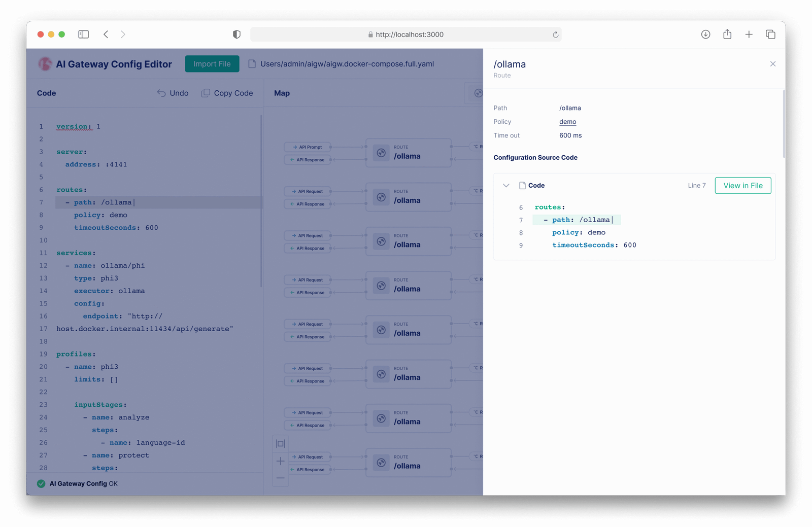Click the localhost:3000 address bar
This screenshot has height=527, width=812.
click(405, 34)
